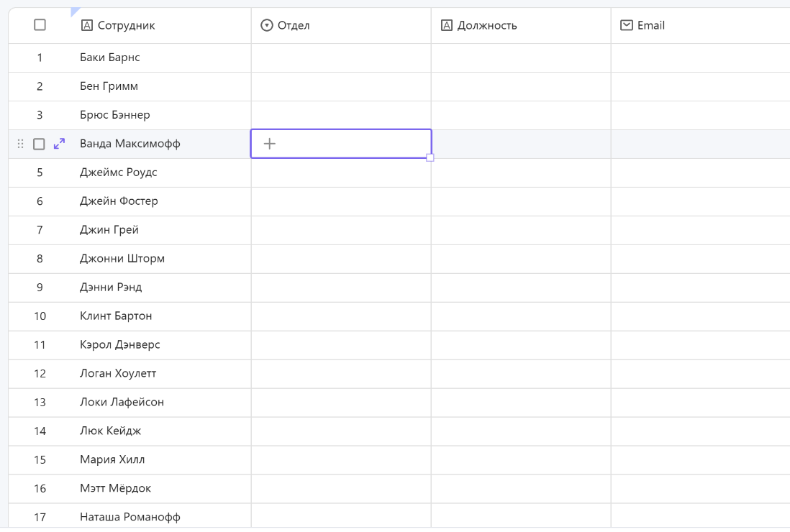
Task: Select the Отдел column header
Action: click(x=341, y=26)
